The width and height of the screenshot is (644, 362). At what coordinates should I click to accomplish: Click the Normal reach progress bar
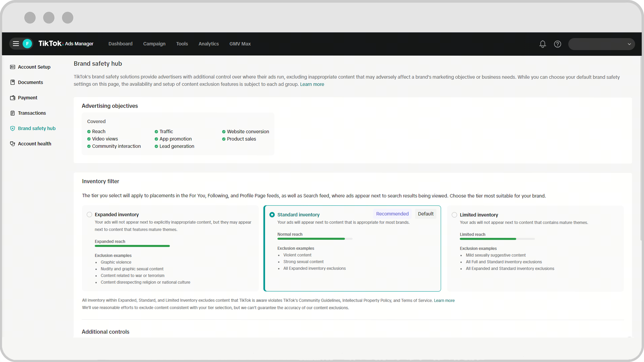(314, 239)
